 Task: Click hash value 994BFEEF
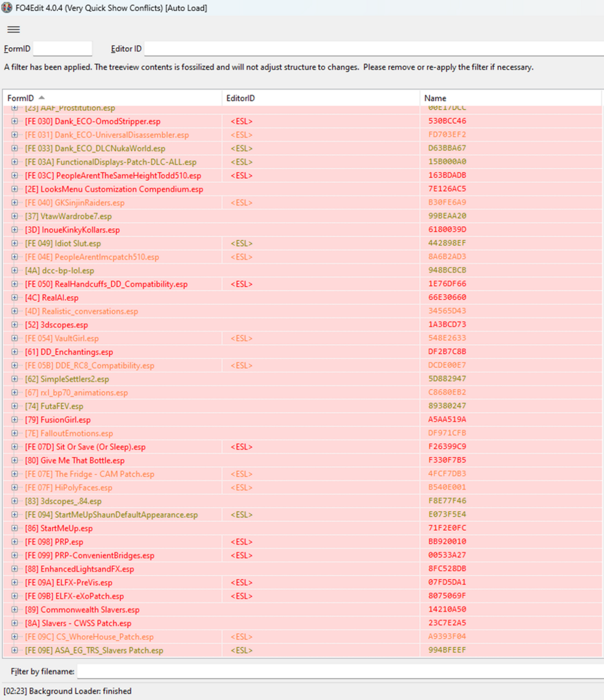(x=447, y=650)
